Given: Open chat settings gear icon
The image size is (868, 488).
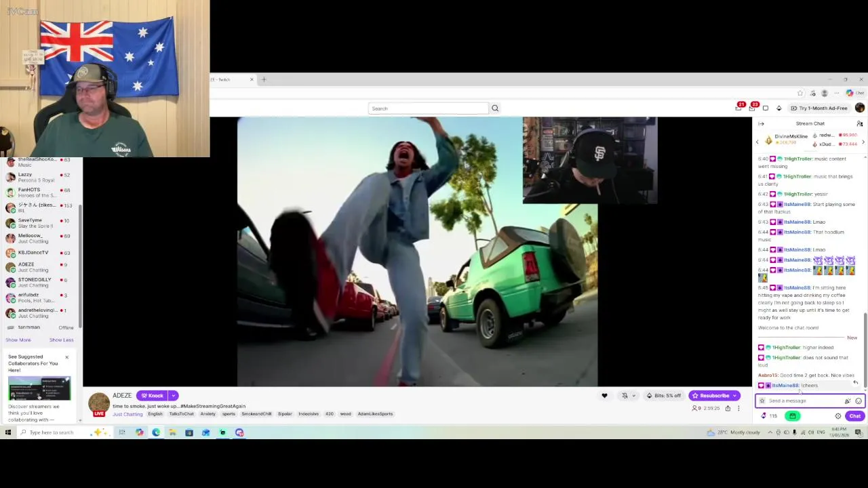Looking at the screenshot, I should coord(838,416).
